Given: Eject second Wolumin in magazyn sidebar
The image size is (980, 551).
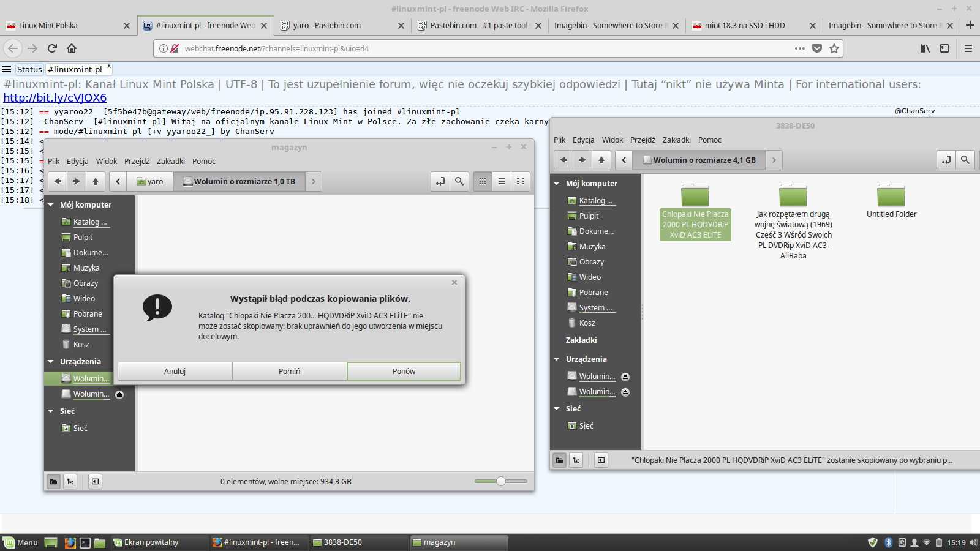Looking at the screenshot, I should [119, 395].
